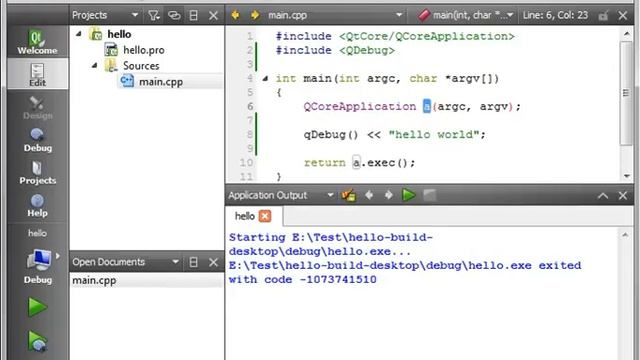Open the Help mode
The width and height of the screenshot is (640, 360).
pos(37,205)
